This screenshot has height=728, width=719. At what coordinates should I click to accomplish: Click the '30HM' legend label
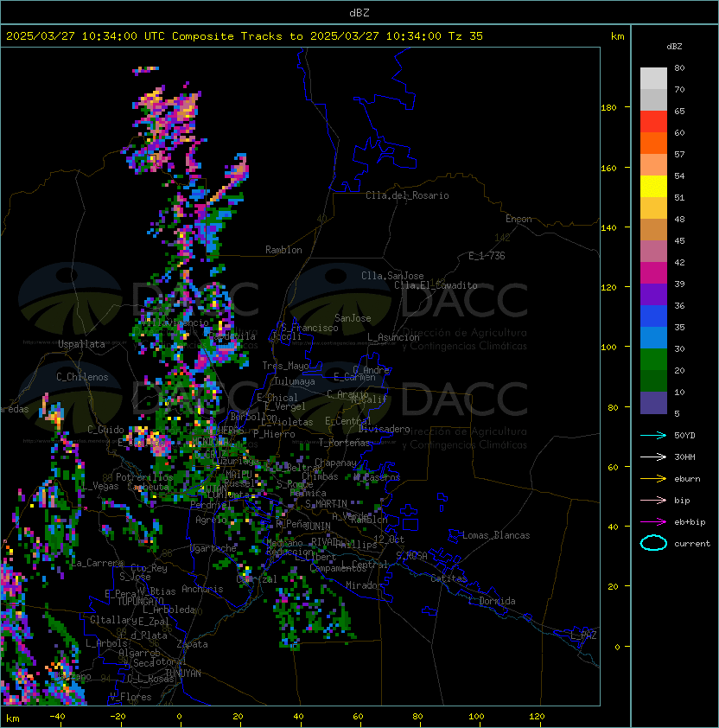[684, 457]
